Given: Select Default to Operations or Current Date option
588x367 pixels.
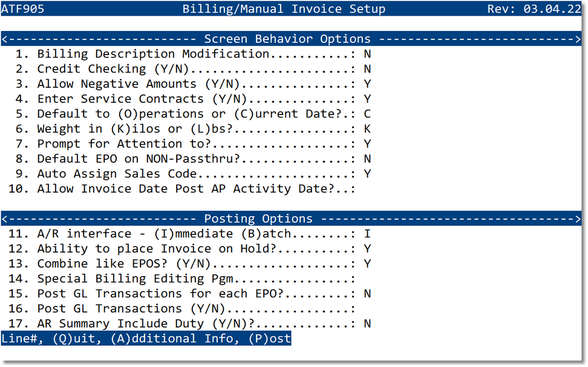Looking at the screenshot, I should (x=367, y=113).
